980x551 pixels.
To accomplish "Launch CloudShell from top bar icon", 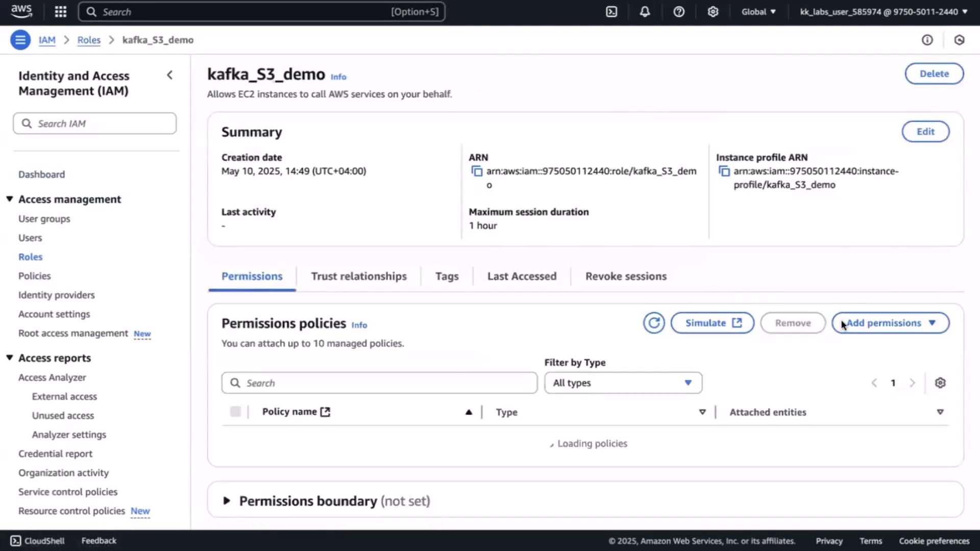I will click(611, 12).
